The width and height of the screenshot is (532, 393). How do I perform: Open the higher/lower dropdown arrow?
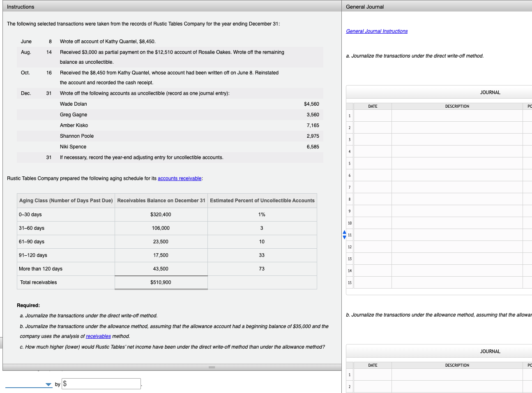(x=48, y=385)
